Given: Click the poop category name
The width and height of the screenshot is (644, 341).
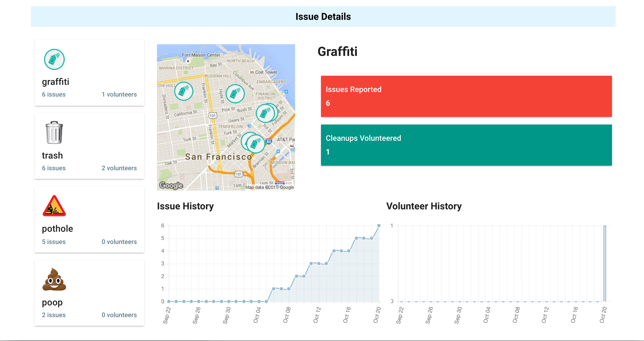Looking at the screenshot, I should pyautogui.click(x=52, y=302).
